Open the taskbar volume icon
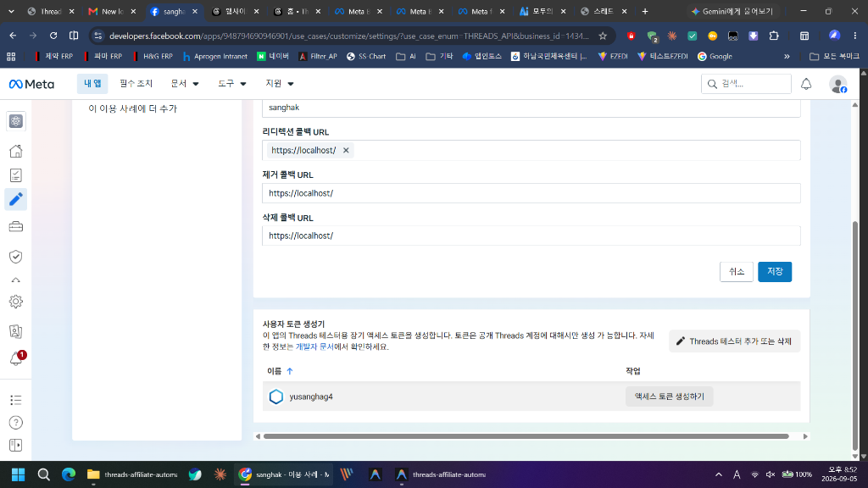Screen dimensions: 868x488 tap(770, 474)
